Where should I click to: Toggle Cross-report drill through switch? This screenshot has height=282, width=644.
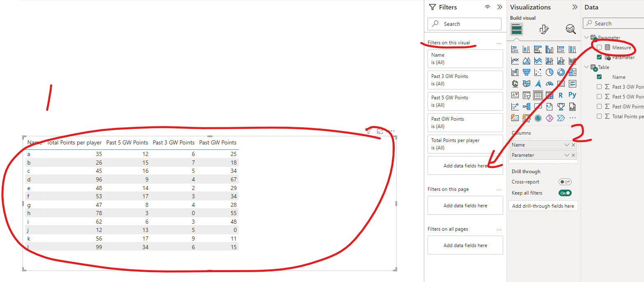point(565,182)
